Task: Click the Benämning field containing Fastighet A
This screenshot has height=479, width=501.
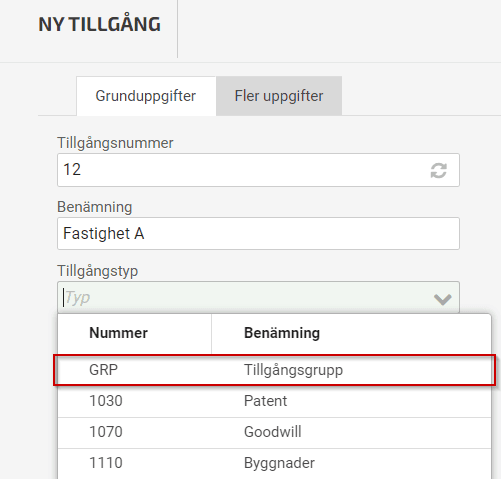Action: click(258, 233)
